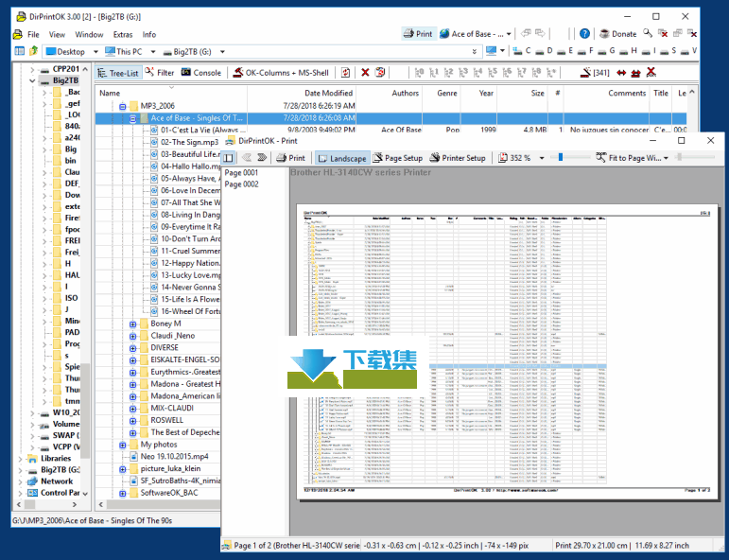The width and height of the screenshot is (729, 560).
Task: Click the Filter toolbar button
Action: [160, 73]
